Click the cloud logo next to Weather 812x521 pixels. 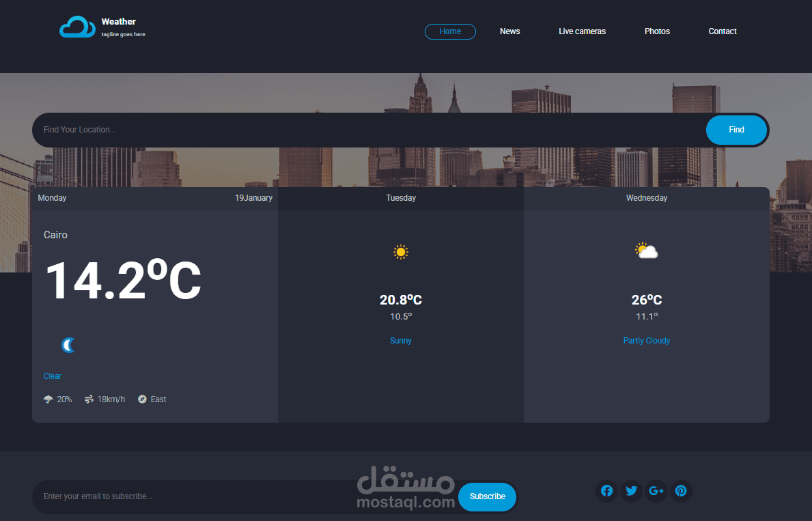(79, 27)
